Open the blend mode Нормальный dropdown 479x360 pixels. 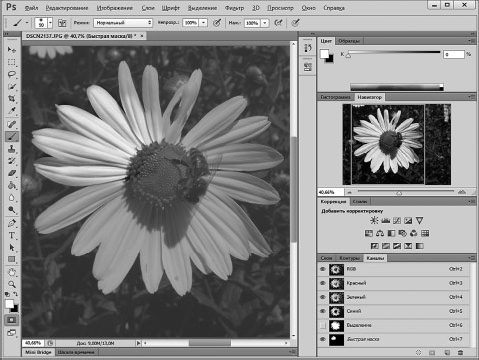tap(123, 23)
